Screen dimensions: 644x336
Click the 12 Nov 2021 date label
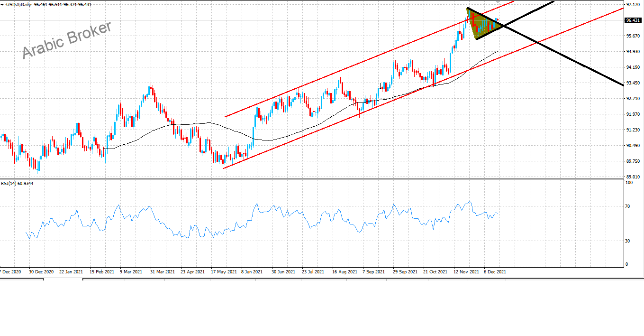tap(465, 272)
